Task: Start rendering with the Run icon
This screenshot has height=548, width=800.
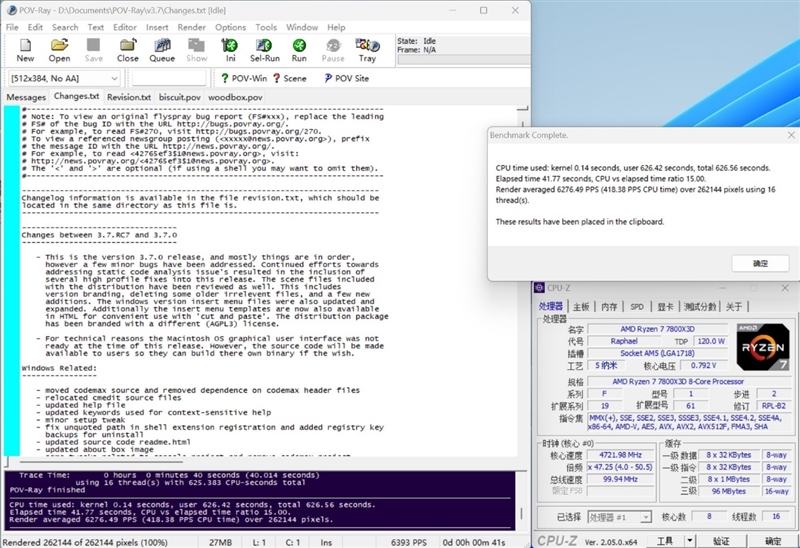Action: coord(299,50)
